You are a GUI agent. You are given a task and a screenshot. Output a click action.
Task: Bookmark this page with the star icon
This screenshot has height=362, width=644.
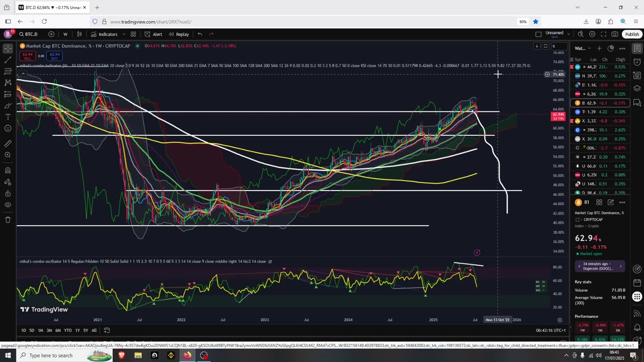pyautogui.click(x=536, y=22)
